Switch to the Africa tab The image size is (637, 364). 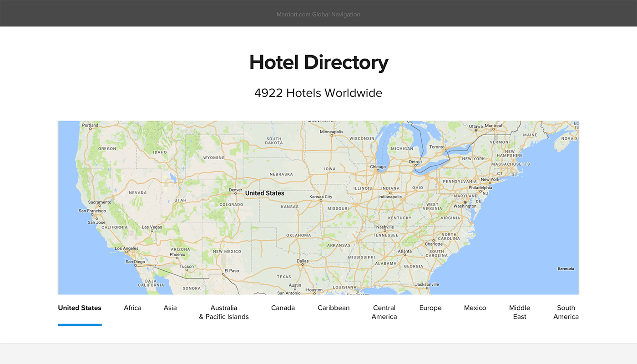coord(133,308)
